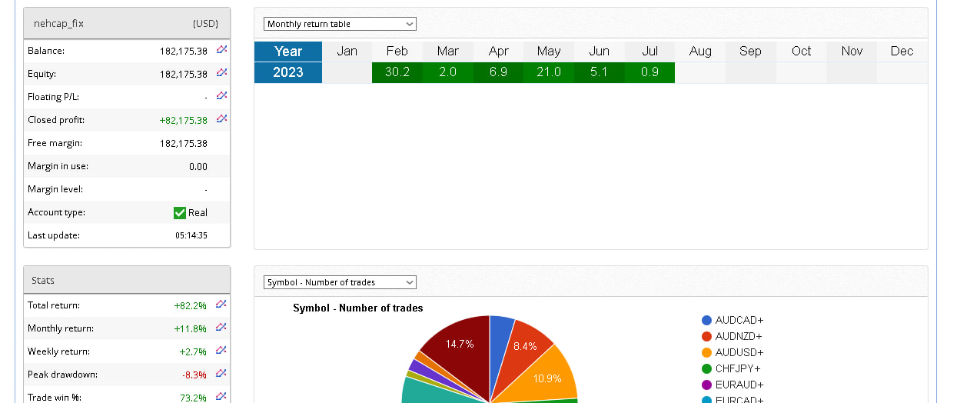
Task: Click the Weekly return chart icon
Action: pos(221,351)
